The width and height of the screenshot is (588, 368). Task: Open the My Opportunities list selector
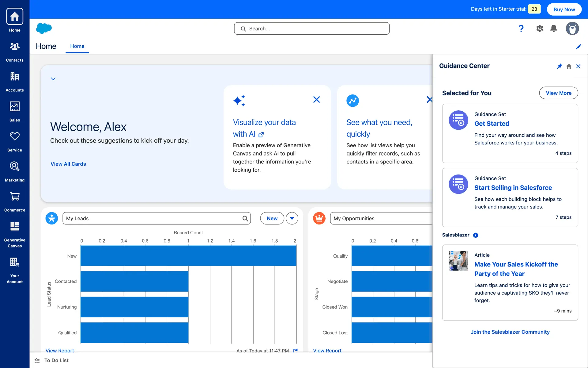coord(381,218)
